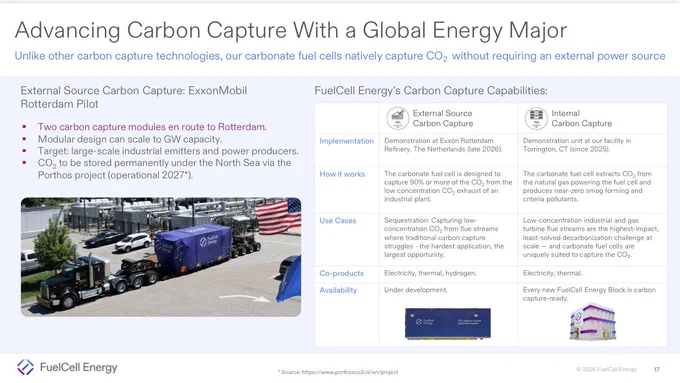Click subtitle about carbonate fuel cells
Viewport: 680px width, 383px height.
tap(340, 56)
